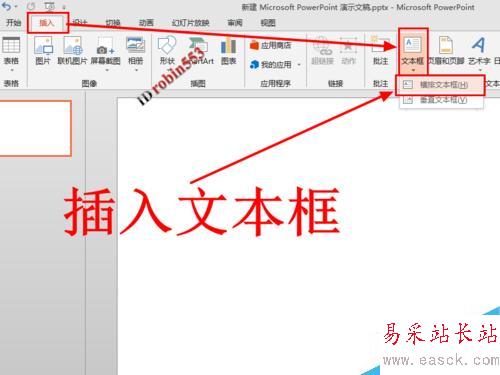The width and height of the screenshot is (500, 375).
Task: Expand the 文本框 dropdown arrow
Action: (x=413, y=70)
